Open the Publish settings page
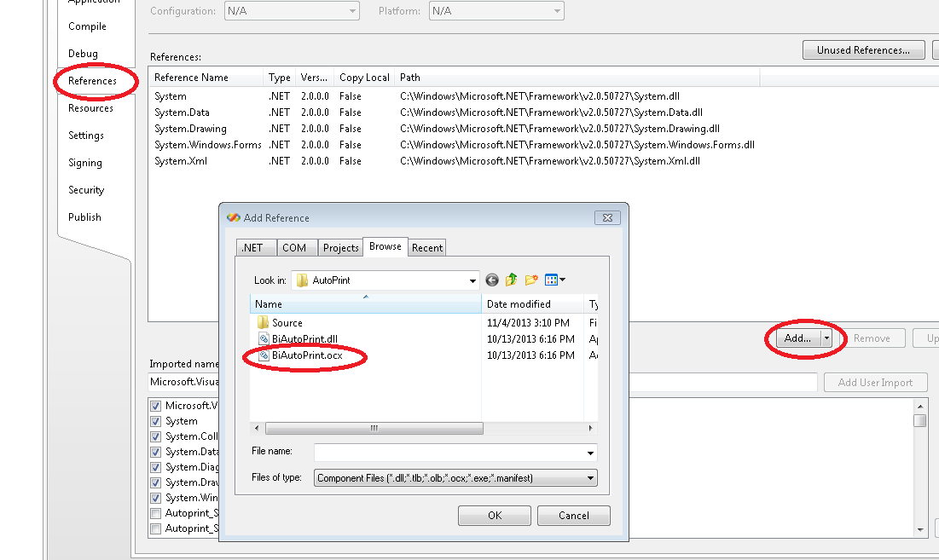939x560 pixels. coord(84,217)
